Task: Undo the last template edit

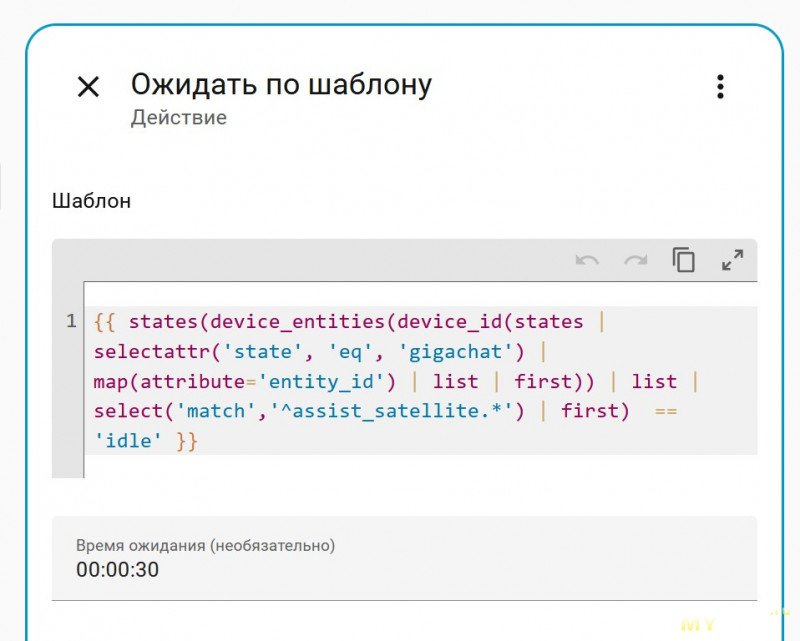Action: coord(587,261)
